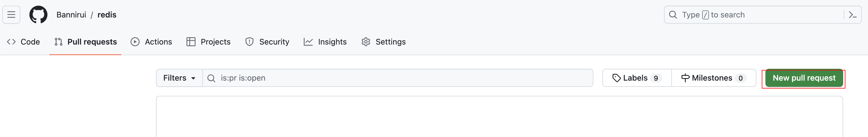Click the Labels tag icon
868x137 pixels.
616,78
